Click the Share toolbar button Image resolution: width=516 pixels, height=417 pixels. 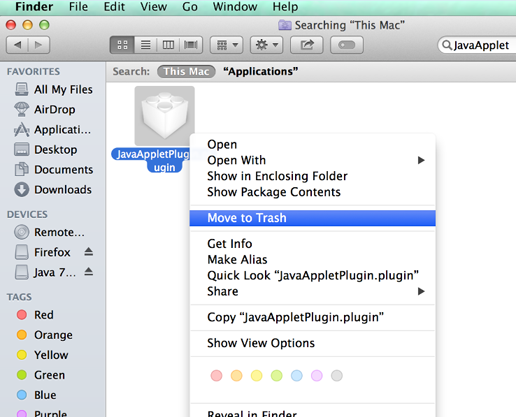[x=307, y=45]
